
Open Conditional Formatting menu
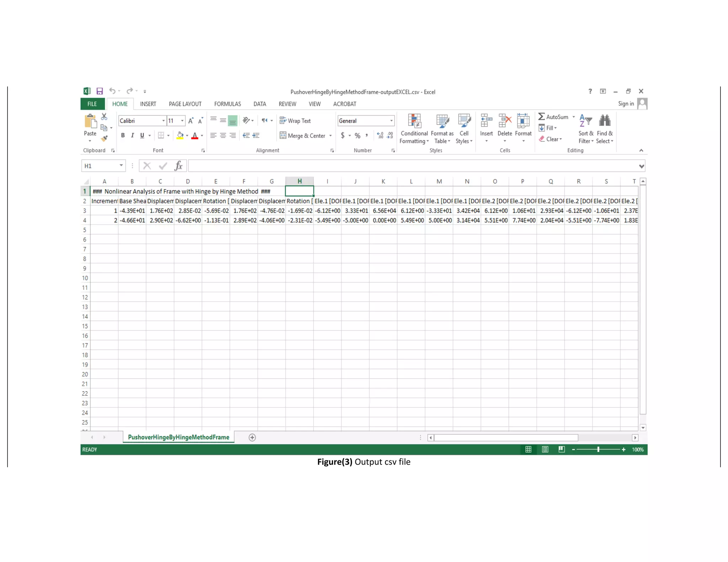coord(414,129)
